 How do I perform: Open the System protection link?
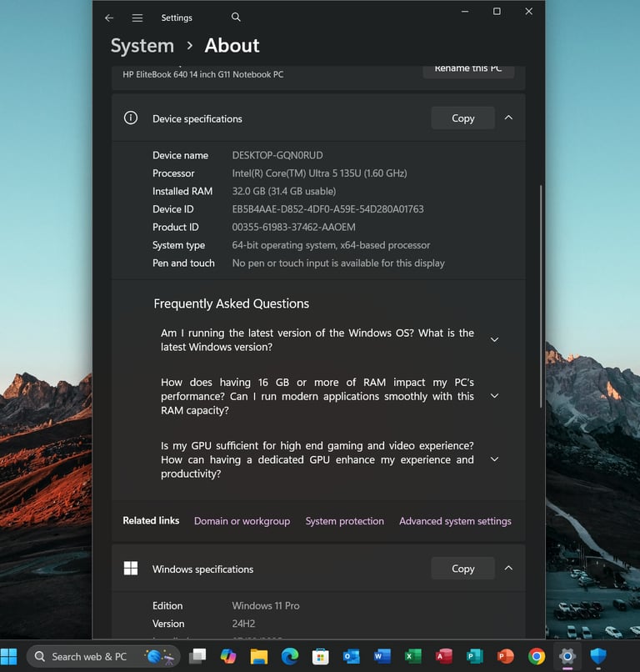pyautogui.click(x=344, y=521)
